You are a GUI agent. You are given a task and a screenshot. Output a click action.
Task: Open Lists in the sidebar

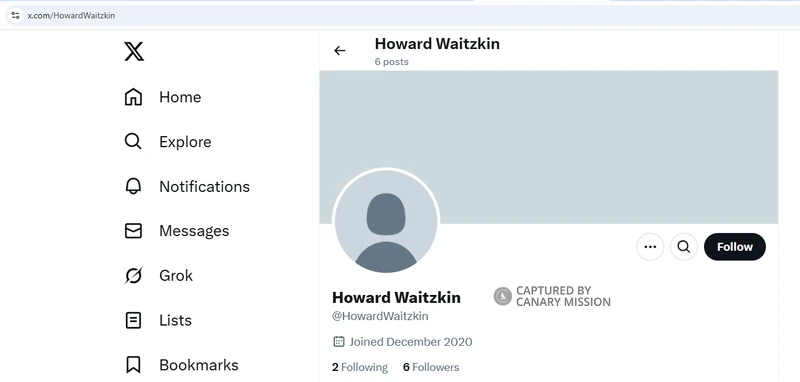pos(158,320)
